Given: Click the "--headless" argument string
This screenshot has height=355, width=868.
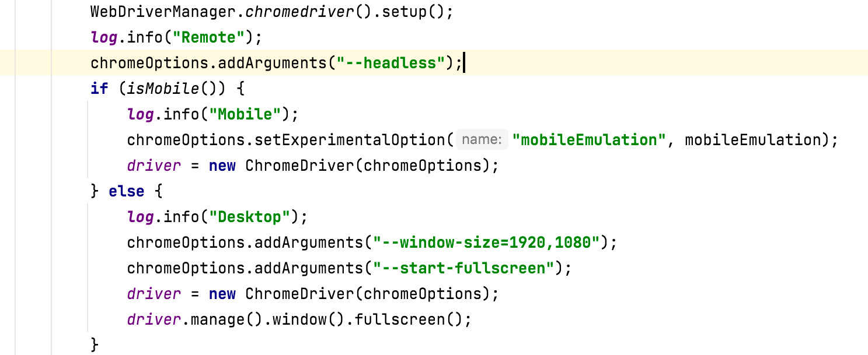Looking at the screenshot, I should pos(391,63).
